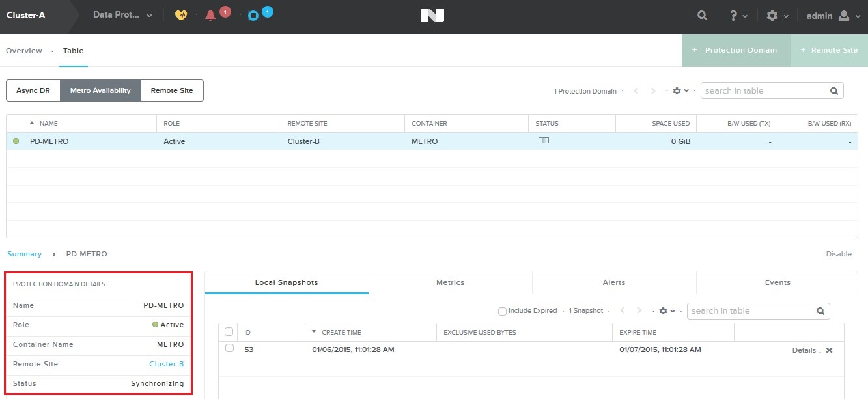Click the add Protection Domain button
Viewport: 868px width, 399px height.
(x=735, y=50)
